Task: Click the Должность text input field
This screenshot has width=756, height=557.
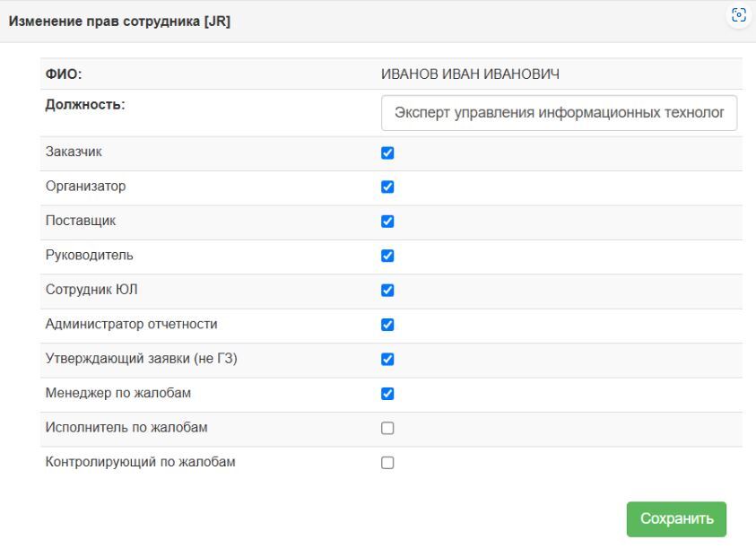Action: click(x=558, y=114)
